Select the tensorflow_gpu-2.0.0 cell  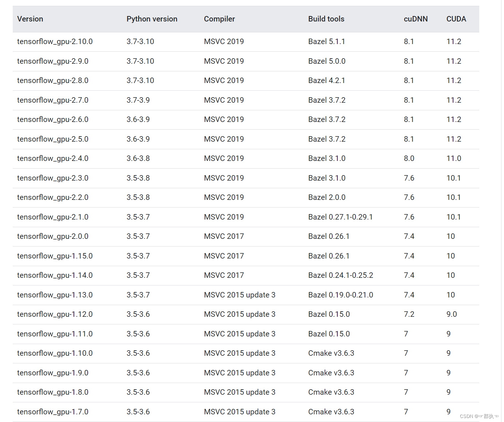53,236
